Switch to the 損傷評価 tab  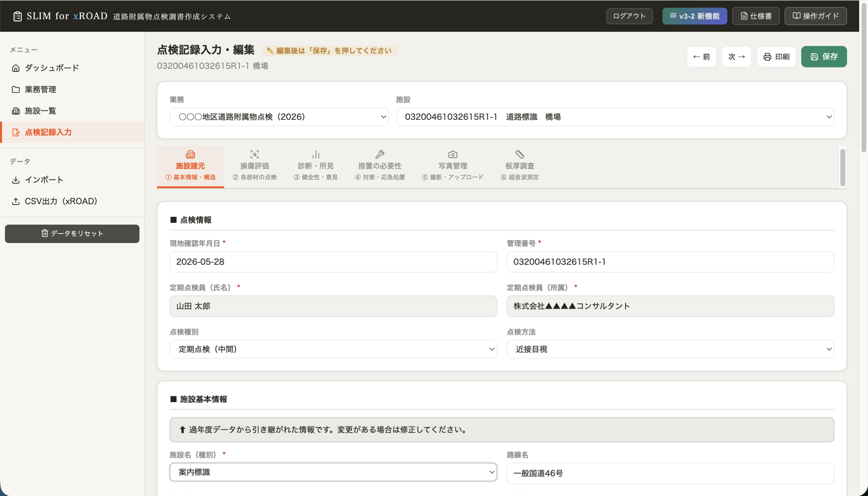pos(254,166)
